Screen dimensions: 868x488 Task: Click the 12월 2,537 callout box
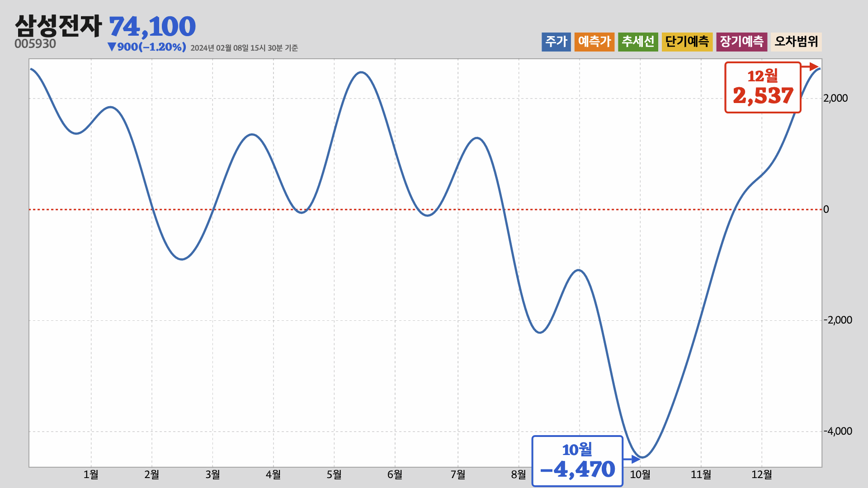(x=763, y=87)
